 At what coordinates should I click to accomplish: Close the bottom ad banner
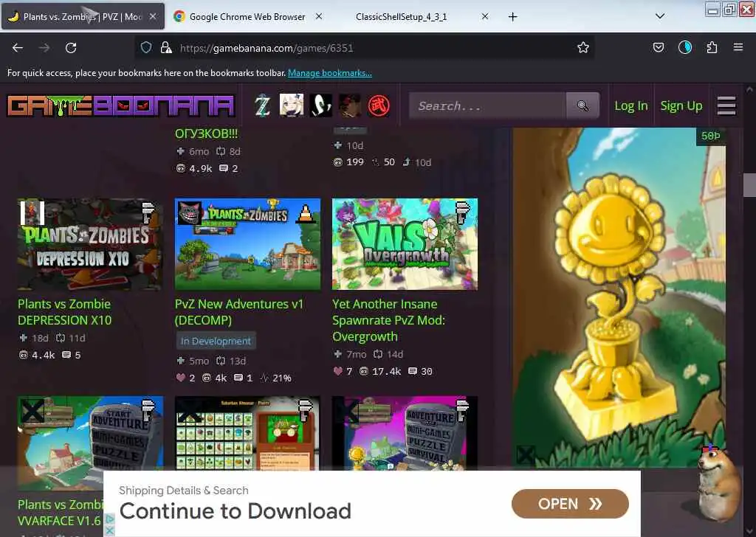[x=109, y=530]
